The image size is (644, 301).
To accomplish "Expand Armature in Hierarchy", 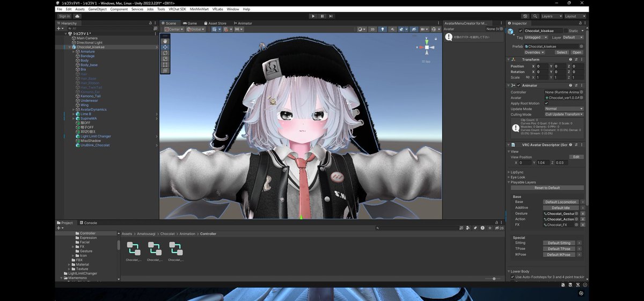I will [74, 52].
